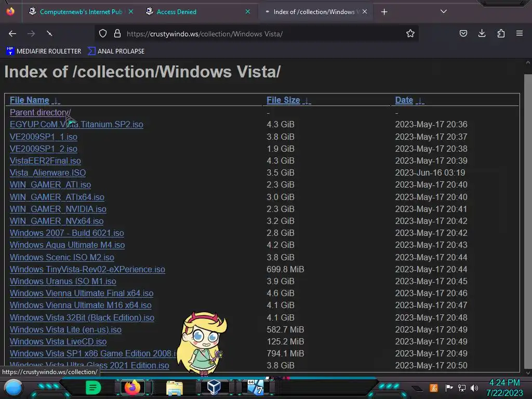532x399 pixels.
Task: Download VE2009SP1_1.iso
Action: pyautogui.click(x=44, y=137)
